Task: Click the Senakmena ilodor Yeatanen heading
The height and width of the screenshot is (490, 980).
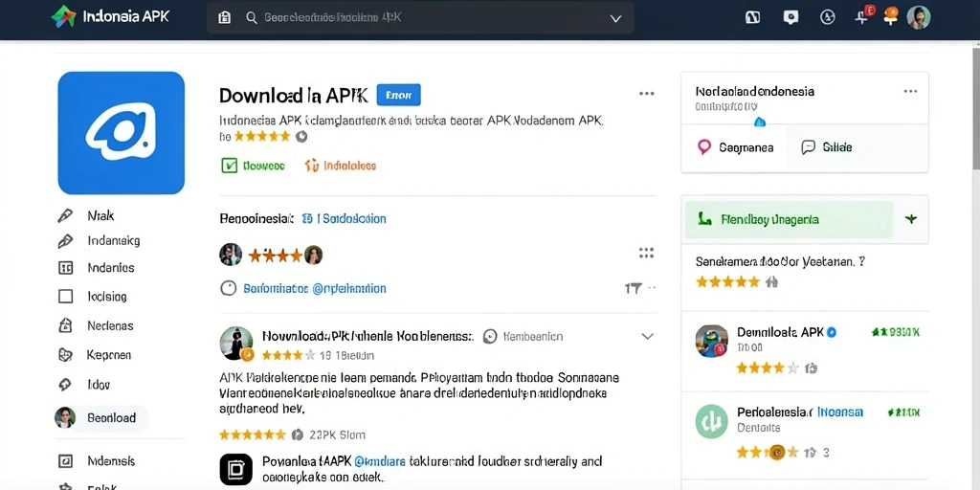Action: (780, 262)
